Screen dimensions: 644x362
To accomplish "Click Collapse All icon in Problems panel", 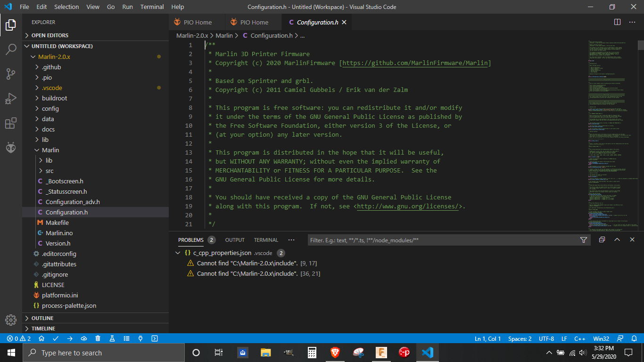I will pos(602,240).
